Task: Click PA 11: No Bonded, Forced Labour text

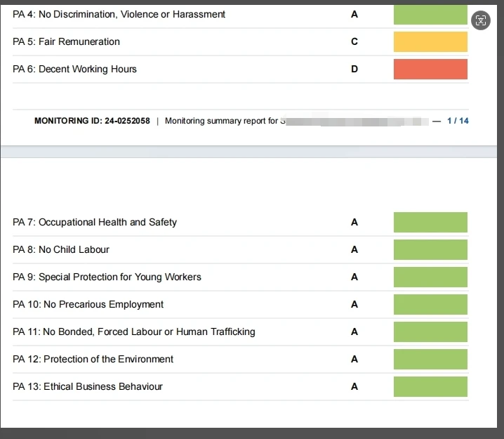Action: 133,332
